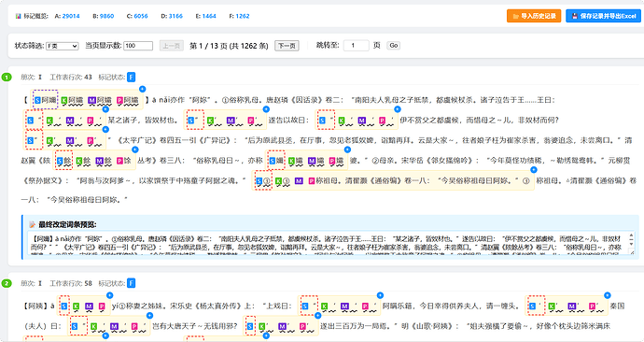Select K option before 伊不赏父之都虞候
The image size is (644, 342).
coord(345,121)
